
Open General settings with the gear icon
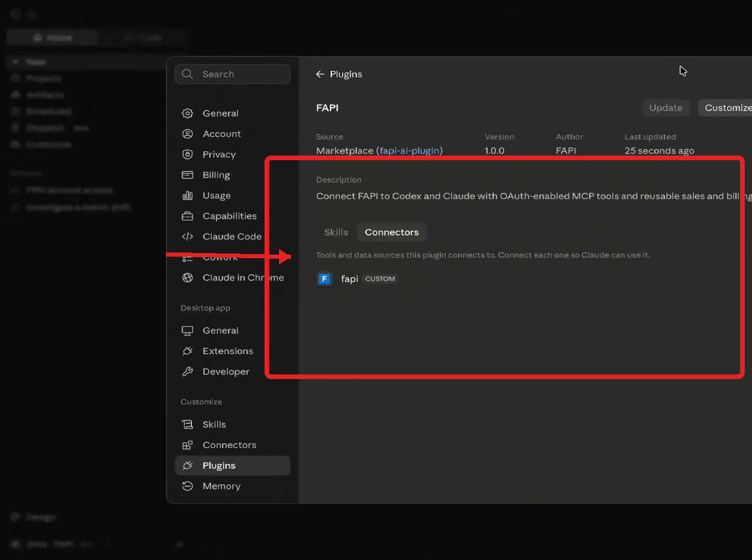click(187, 113)
